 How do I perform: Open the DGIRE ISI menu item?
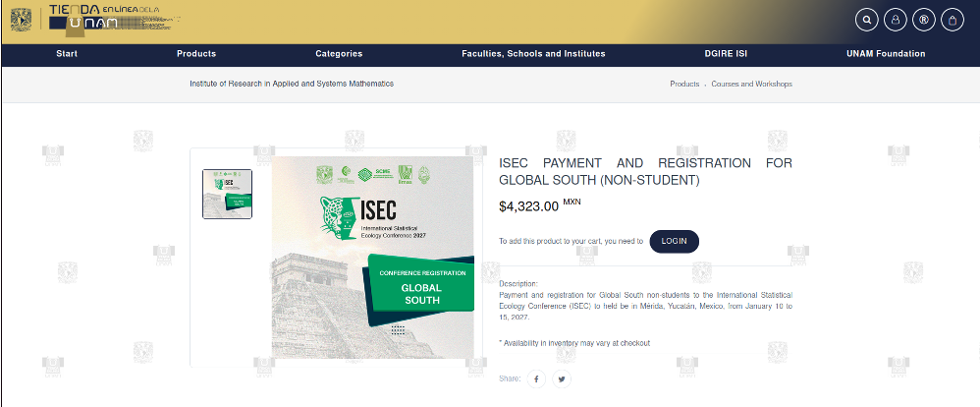(x=726, y=54)
